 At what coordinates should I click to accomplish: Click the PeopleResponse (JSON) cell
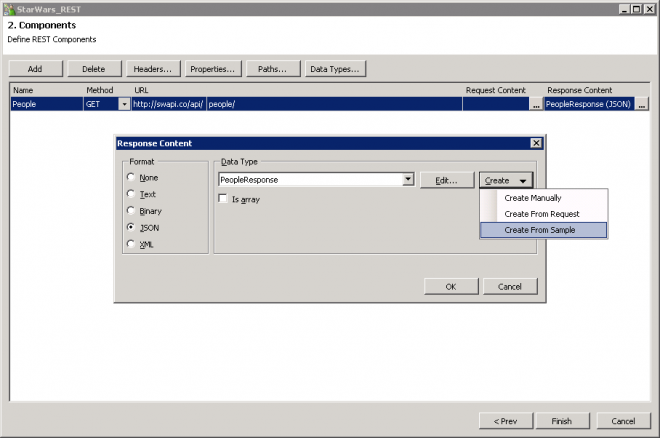coord(589,104)
